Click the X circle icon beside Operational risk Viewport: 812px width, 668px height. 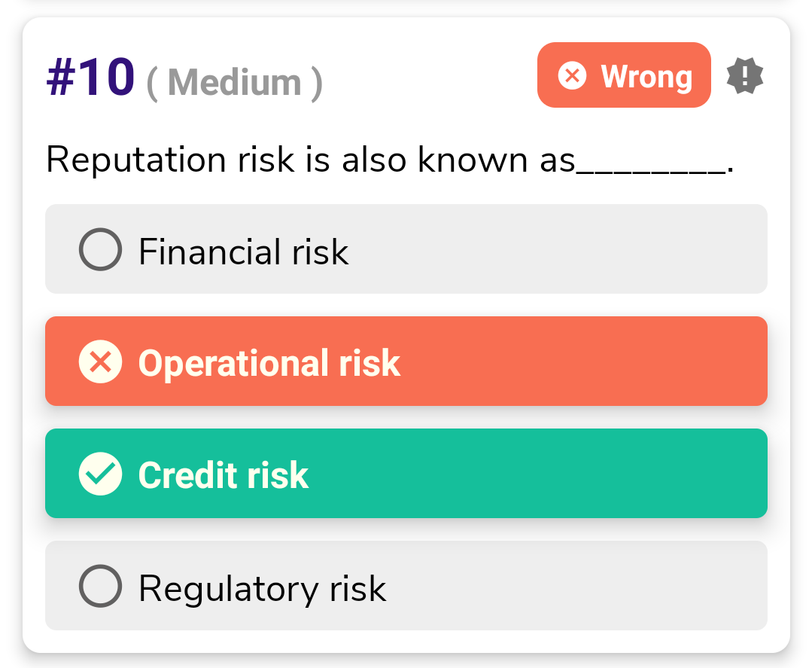coord(100,362)
